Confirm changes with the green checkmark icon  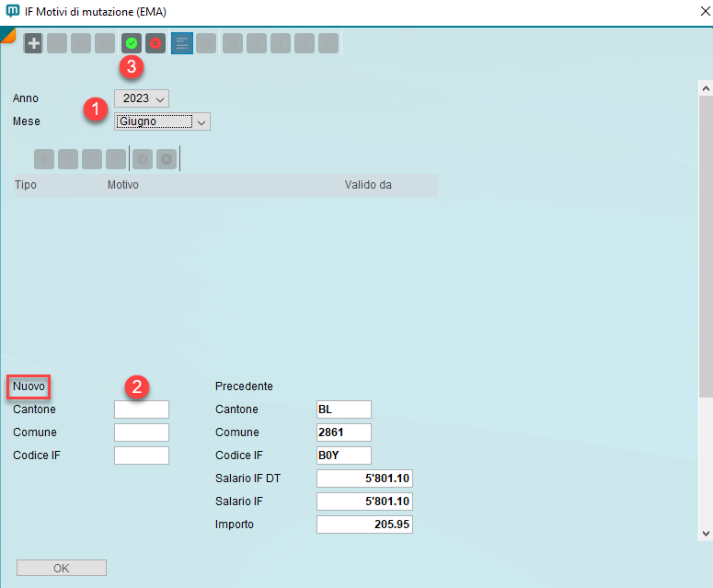[x=132, y=43]
